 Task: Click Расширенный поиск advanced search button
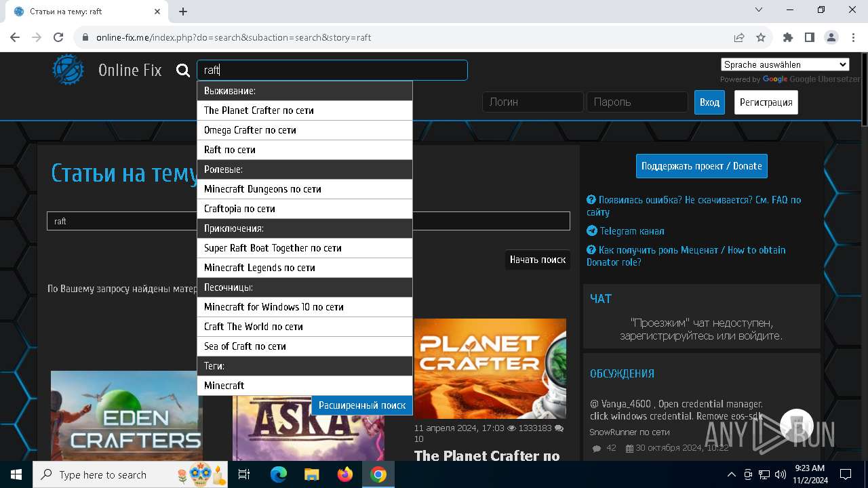pyautogui.click(x=362, y=405)
